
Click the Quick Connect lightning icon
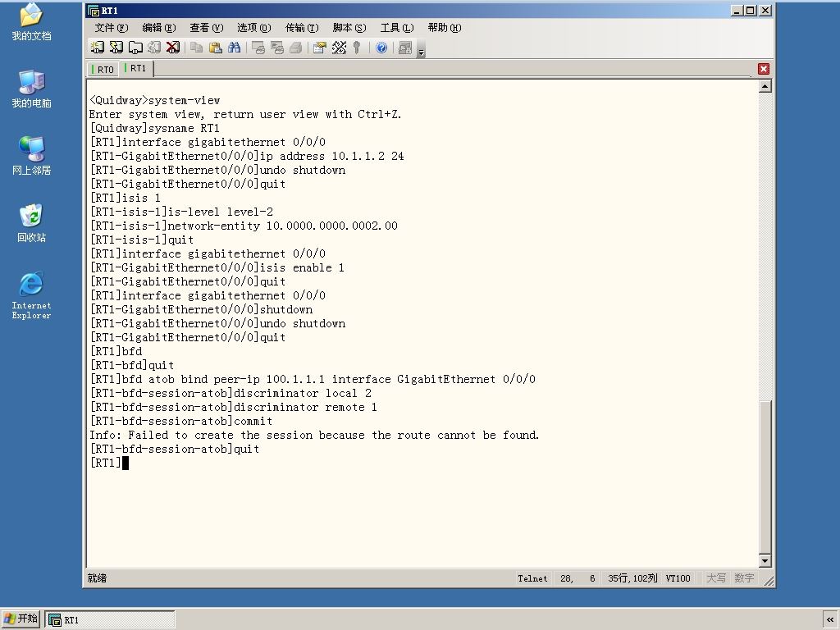pos(116,48)
